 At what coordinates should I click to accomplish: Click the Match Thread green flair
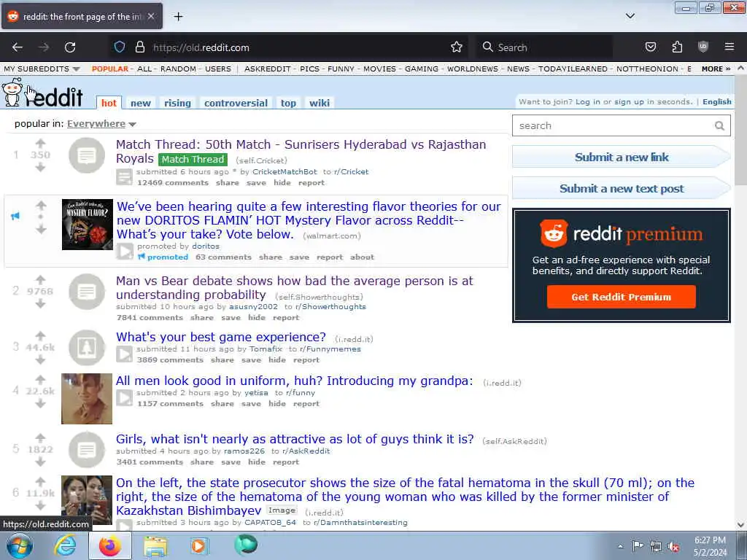193,160
